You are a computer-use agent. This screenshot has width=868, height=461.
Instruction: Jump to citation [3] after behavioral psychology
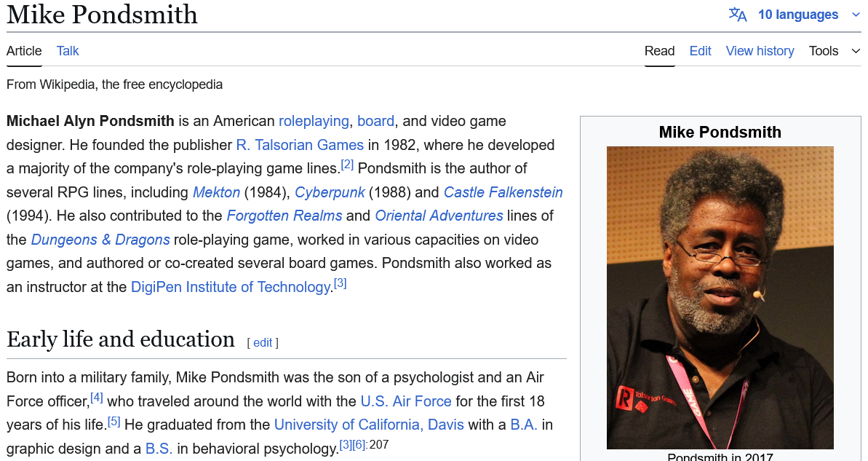(x=346, y=445)
